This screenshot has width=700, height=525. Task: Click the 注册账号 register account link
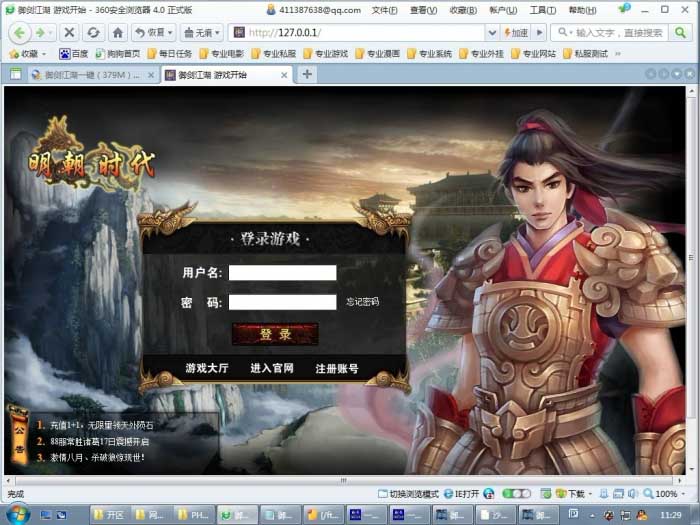[337, 368]
